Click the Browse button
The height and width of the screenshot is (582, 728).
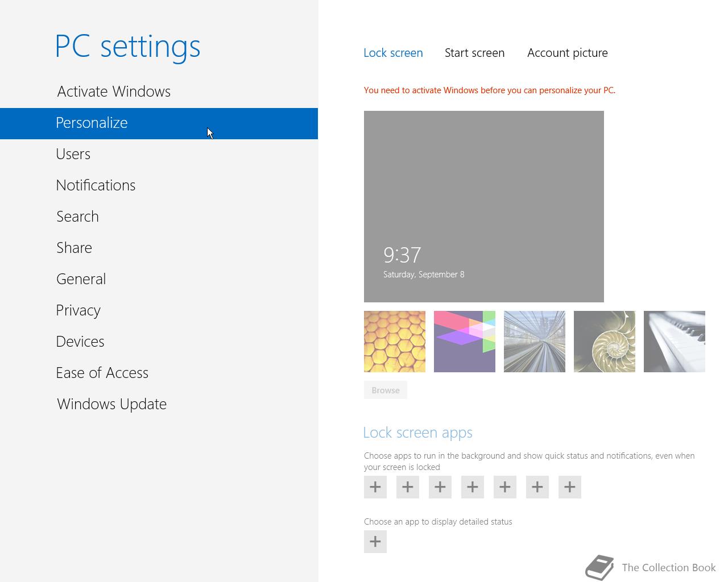click(386, 390)
